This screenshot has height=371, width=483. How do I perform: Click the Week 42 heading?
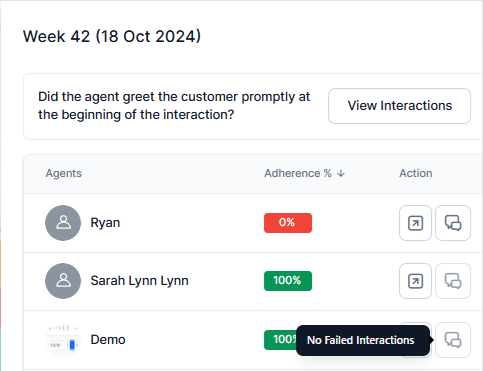[x=112, y=36]
